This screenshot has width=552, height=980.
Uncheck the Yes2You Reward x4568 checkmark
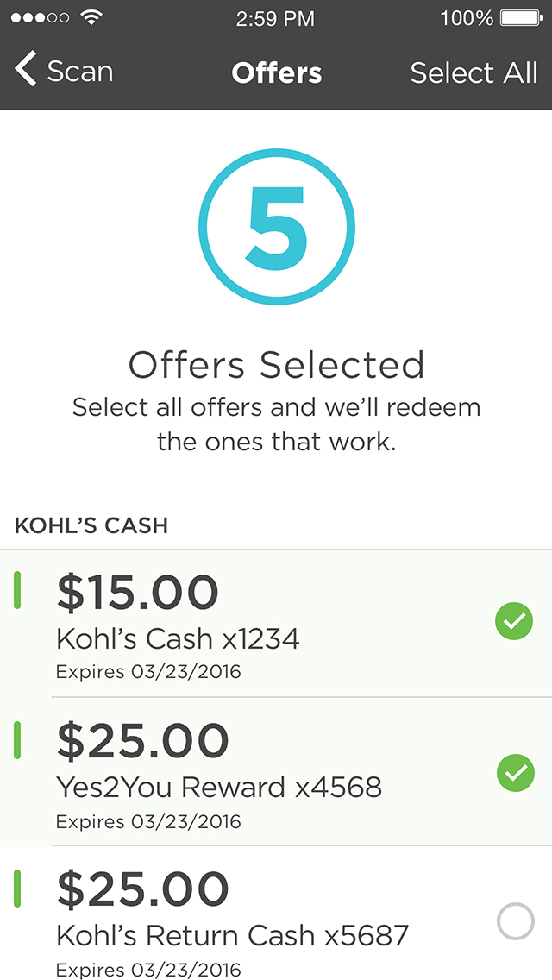(x=515, y=773)
